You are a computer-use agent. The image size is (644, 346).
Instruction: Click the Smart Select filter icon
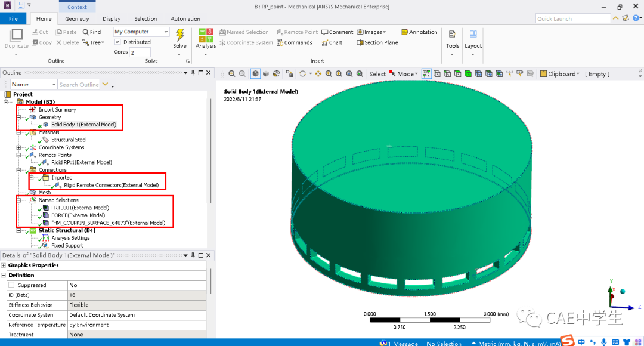[426, 73]
